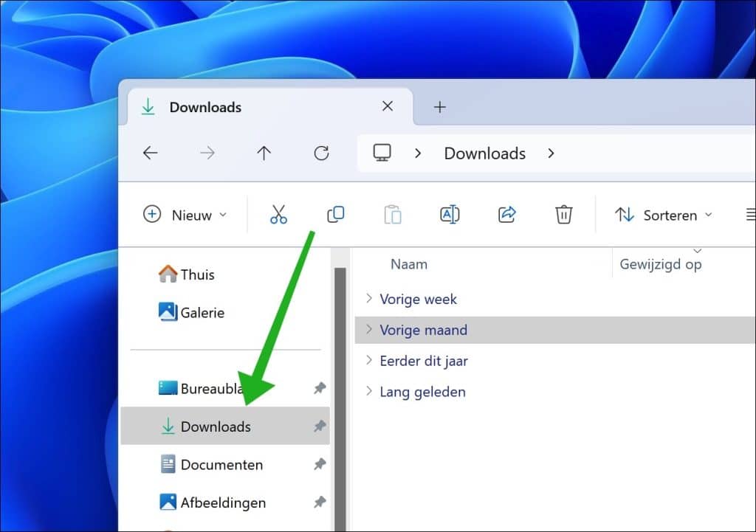This screenshot has height=532, width=756.
Task: Click Downloads in the address breadcrumb
Action: 484,153
